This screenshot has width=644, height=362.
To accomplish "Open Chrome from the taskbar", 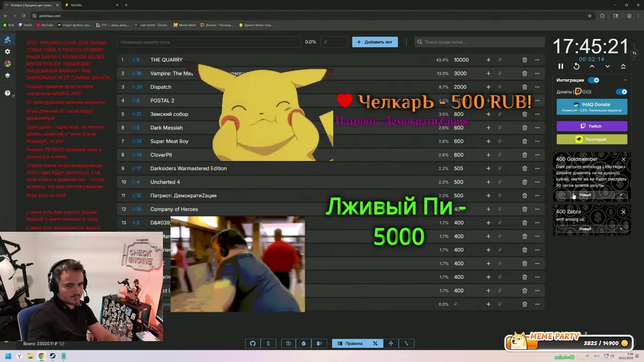I will (41, 356).
